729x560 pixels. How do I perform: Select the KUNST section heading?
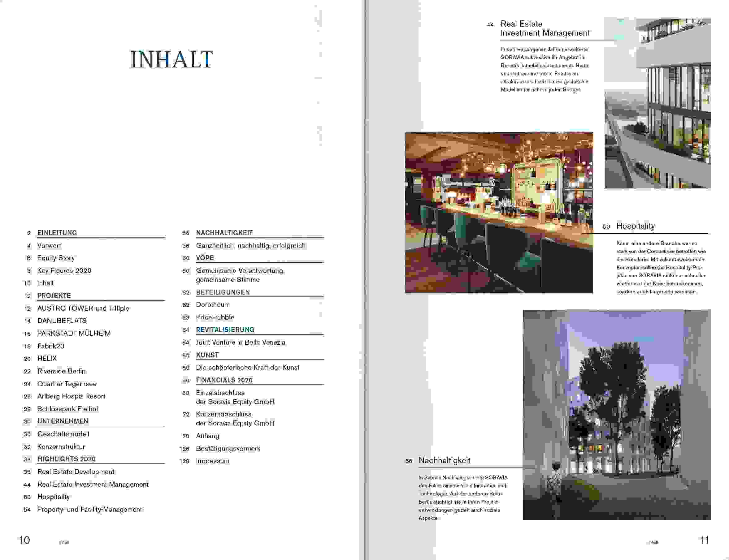207,355
